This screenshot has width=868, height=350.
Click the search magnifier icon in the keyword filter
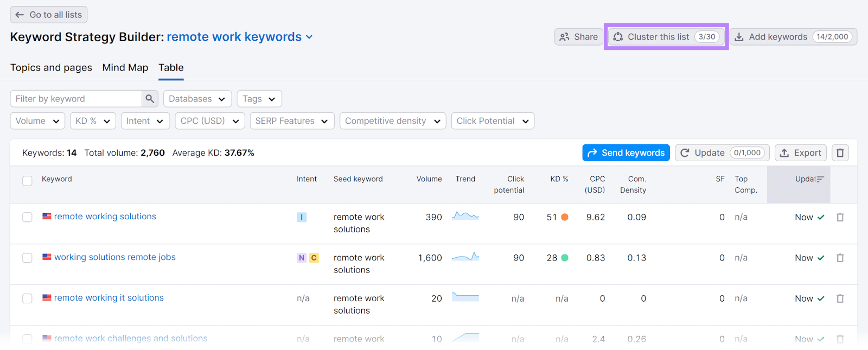[x=150, y=99]
